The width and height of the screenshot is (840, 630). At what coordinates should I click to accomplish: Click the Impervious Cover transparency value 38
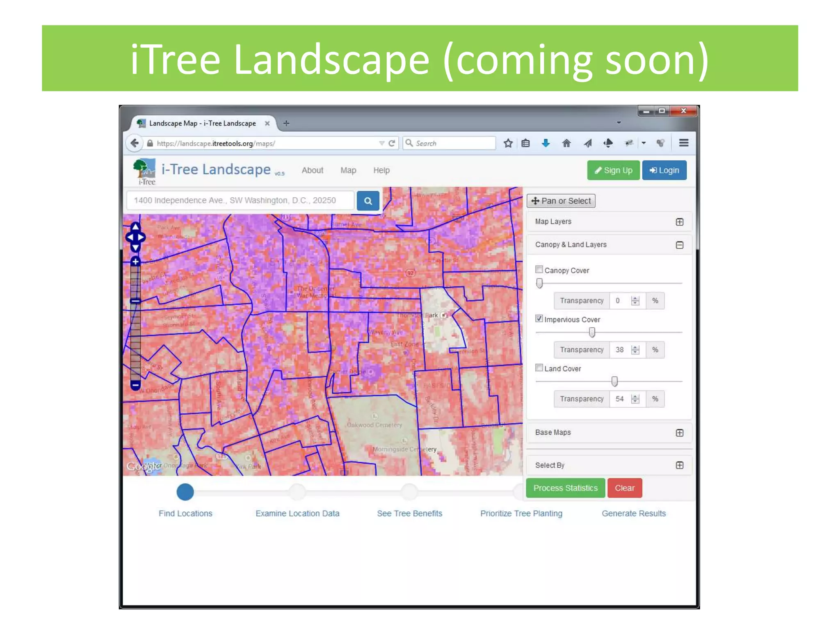click(619, 350)
